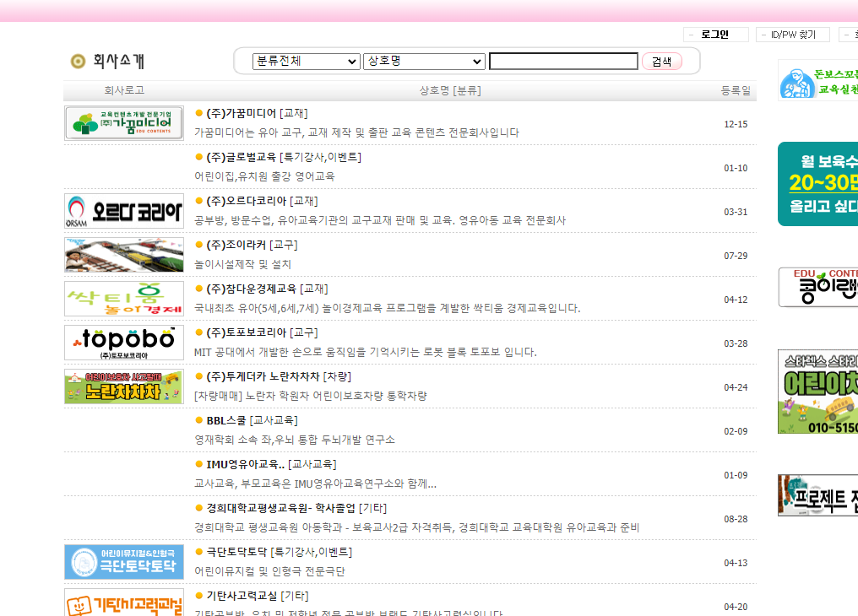Open the IMU영유아교육.. [교사교육] listing
The width and height of the screenshot is (858, 616).
(x=271, y=464)
